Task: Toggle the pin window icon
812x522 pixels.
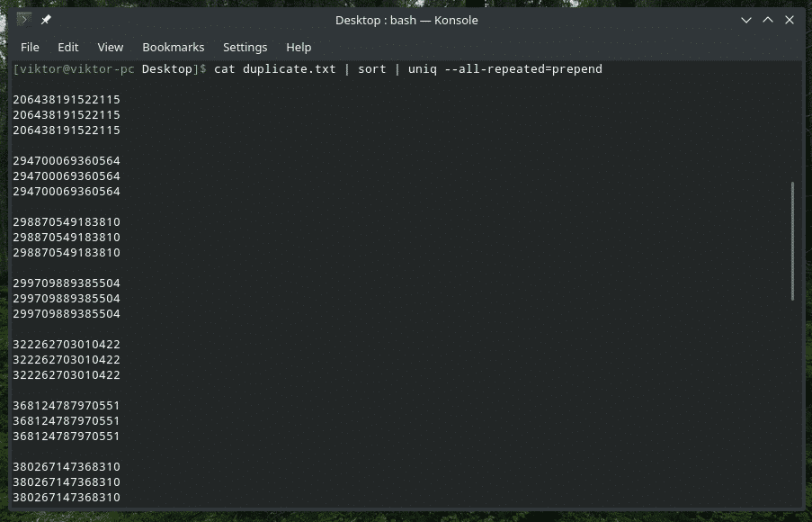Action: (x=46, y=20)
